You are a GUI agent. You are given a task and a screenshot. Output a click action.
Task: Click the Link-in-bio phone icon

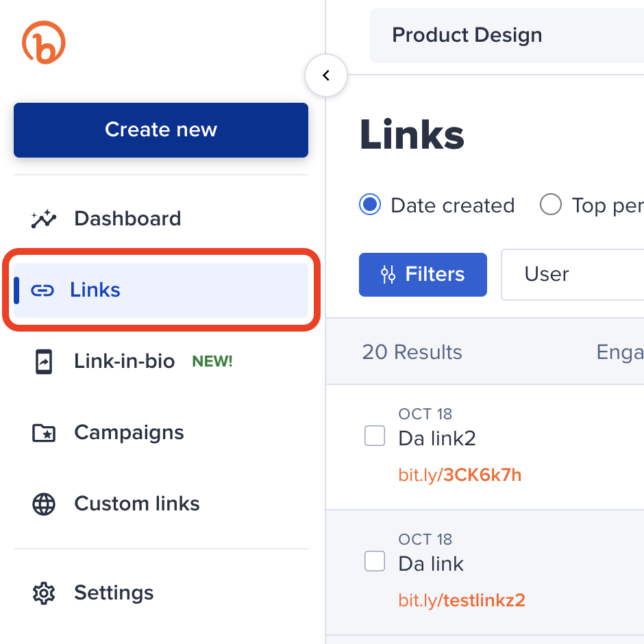[44, 362]
